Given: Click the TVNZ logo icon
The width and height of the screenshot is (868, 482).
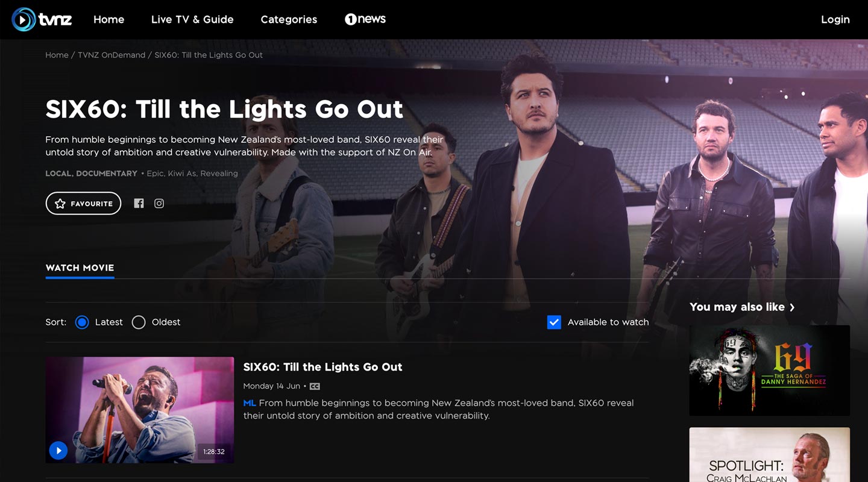Looking at the screenshot, I should [x=24, y=19].
